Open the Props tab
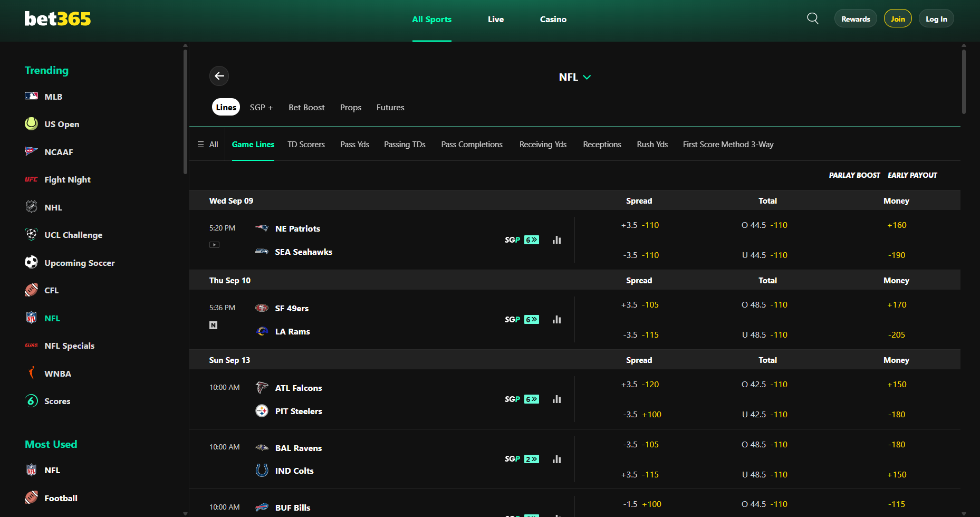The image size is (980, 517). click(x=351, y=107)
